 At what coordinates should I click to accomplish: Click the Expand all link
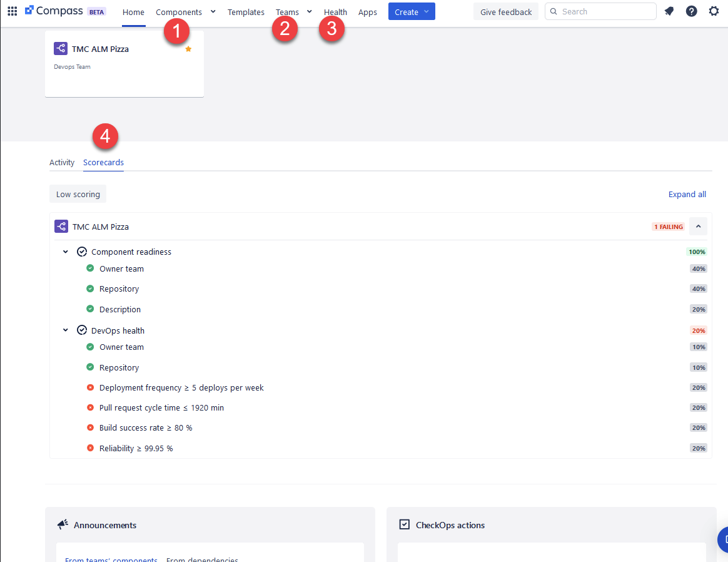coord(687,194)
